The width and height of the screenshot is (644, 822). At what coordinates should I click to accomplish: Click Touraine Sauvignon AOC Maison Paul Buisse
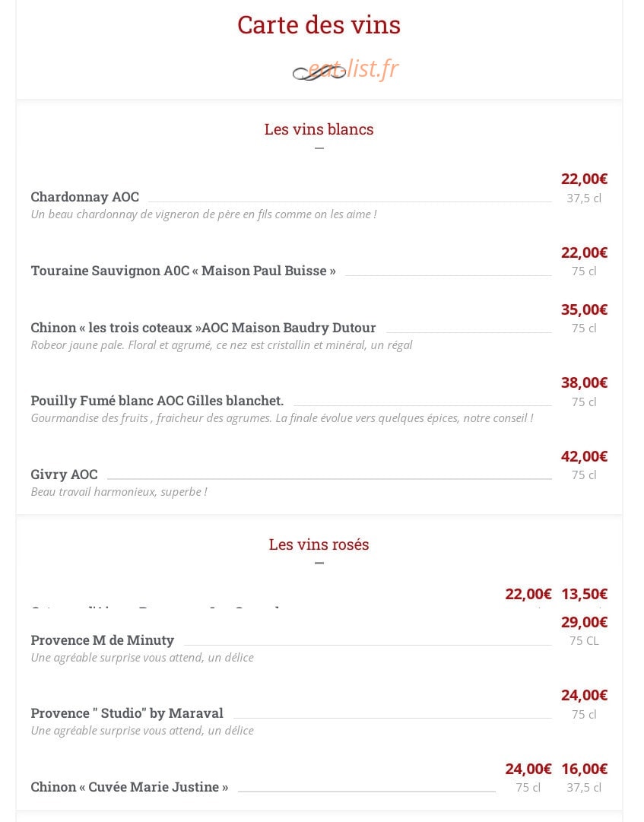183,271
